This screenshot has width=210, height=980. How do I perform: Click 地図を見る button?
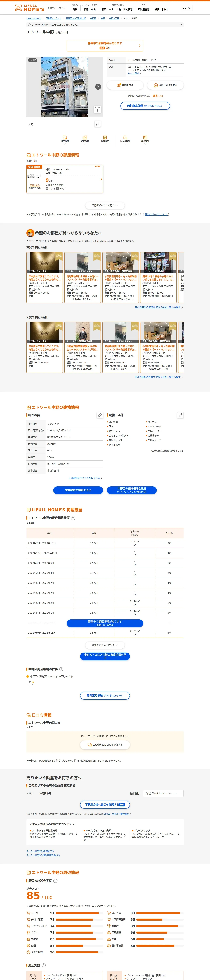(x=125, y=85)
